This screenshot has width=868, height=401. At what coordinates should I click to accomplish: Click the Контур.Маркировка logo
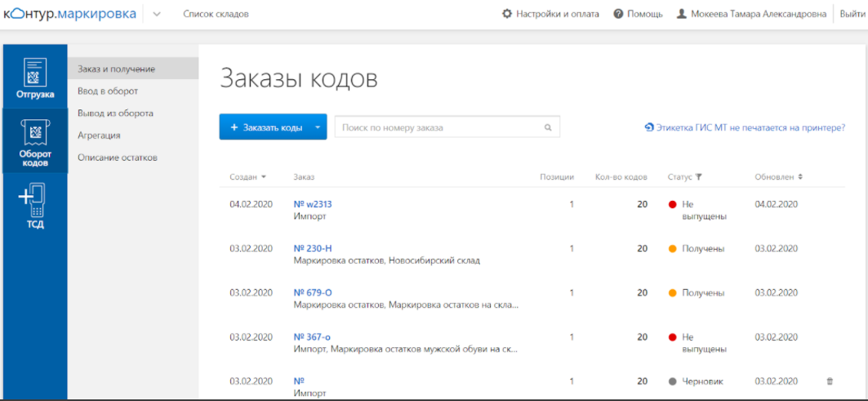[69, 14]
